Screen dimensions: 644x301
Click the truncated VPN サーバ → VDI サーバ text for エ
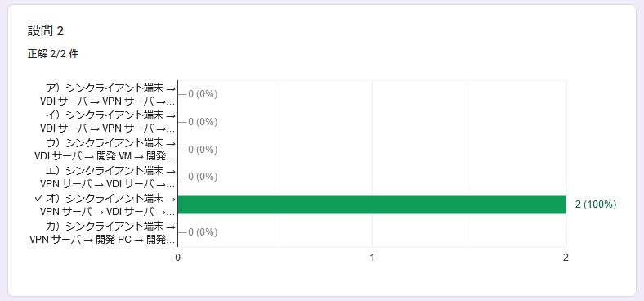click(108, 183)
